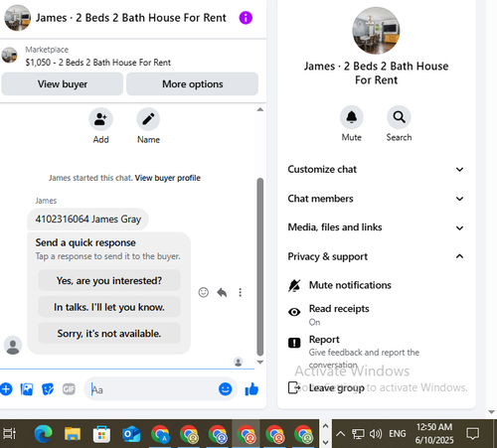The image size is (497, 448).
Task: Select Leave group option
Action: tap(376, 387)
